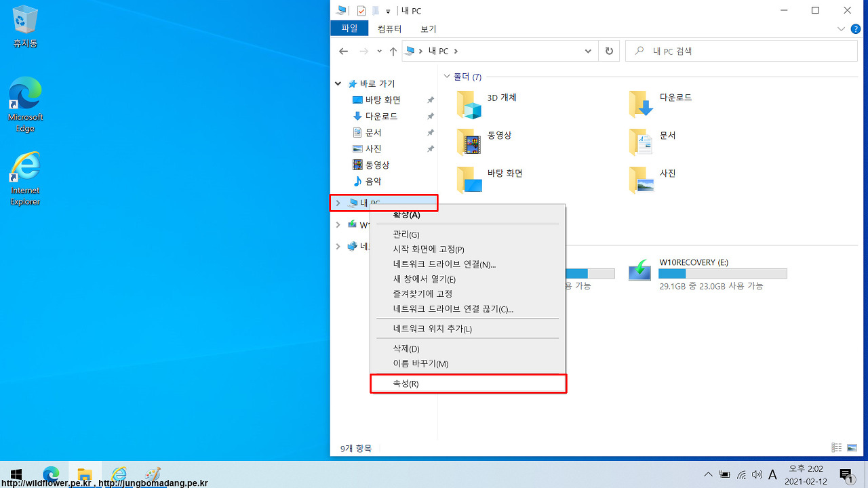Open Explorer help question mark
Screen dimensions: 868x488
coord(856,29)
